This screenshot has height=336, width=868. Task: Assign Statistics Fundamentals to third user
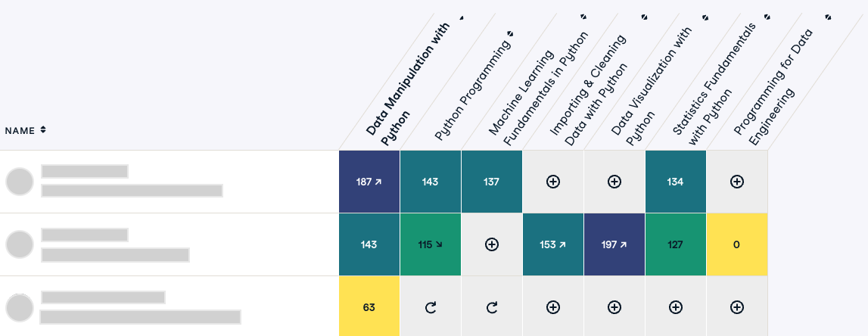pyautogui.click(x=675, y=307)
